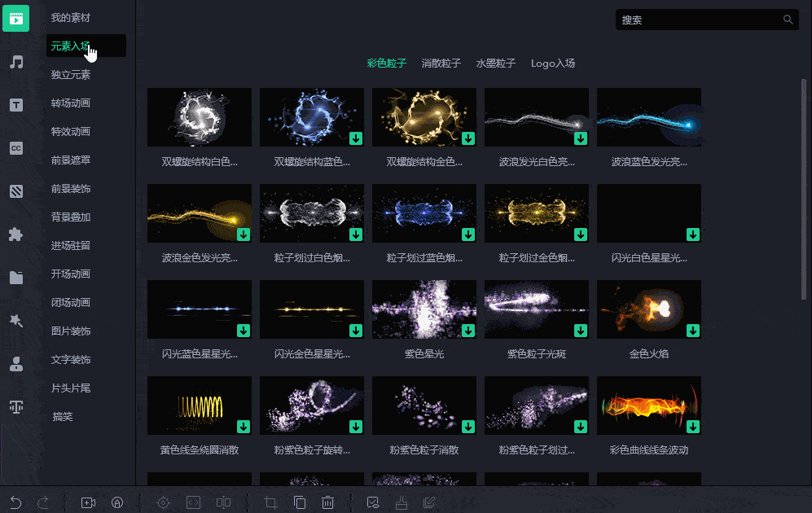Click the magnifier search icon
Image resolution: width=812 pixels, height=513 pixels.
point(788,20)
